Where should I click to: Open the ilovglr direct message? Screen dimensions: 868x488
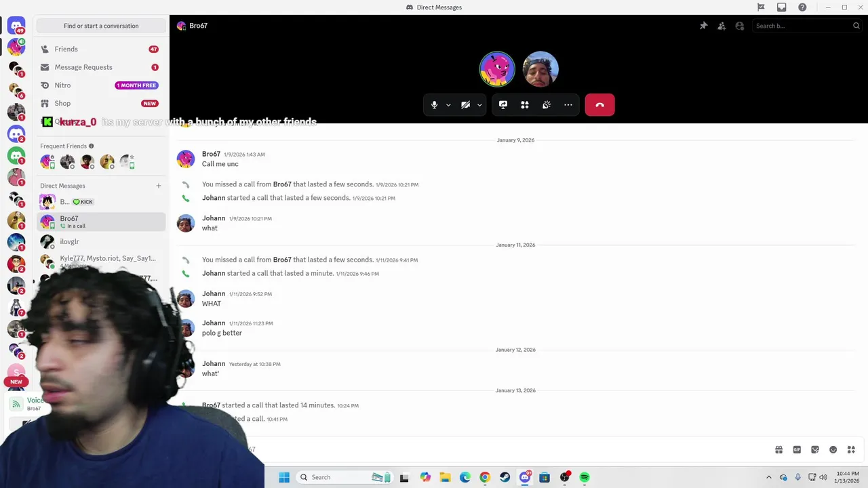(101, 241)
